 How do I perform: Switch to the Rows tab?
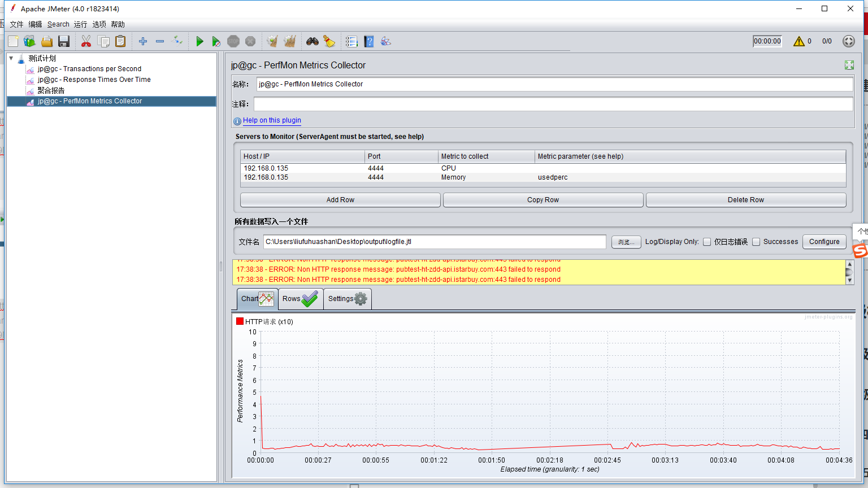(x=301, y=299)
